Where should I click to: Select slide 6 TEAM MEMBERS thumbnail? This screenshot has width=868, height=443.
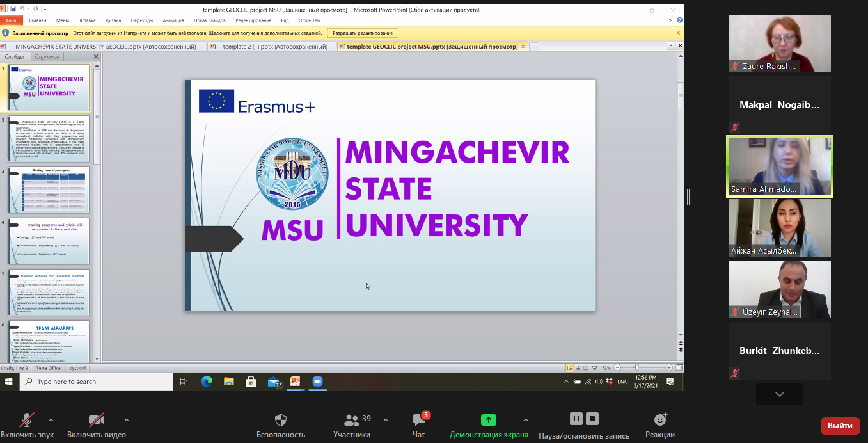pyautogui.click(x=49, y=342)
